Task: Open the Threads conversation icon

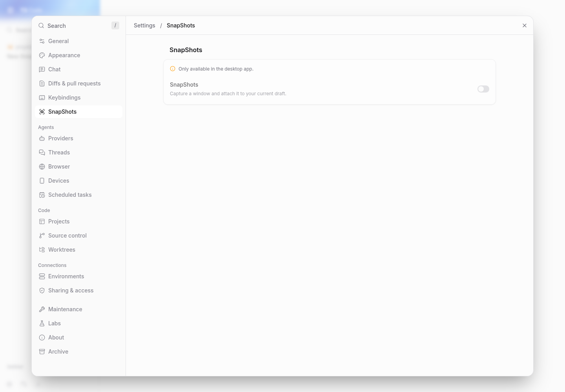Action: [x=42, y=152]
